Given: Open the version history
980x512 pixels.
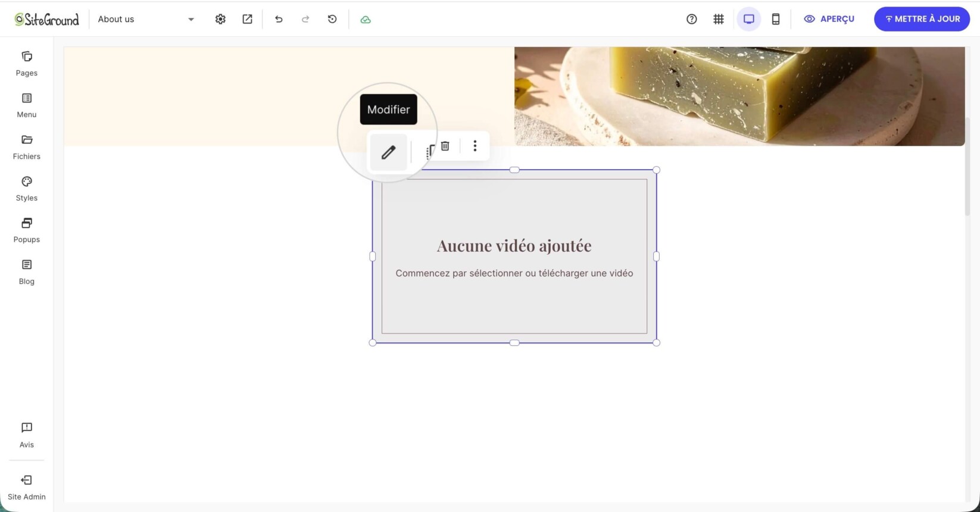Looking at the screenshot, I should pos(332,19).
